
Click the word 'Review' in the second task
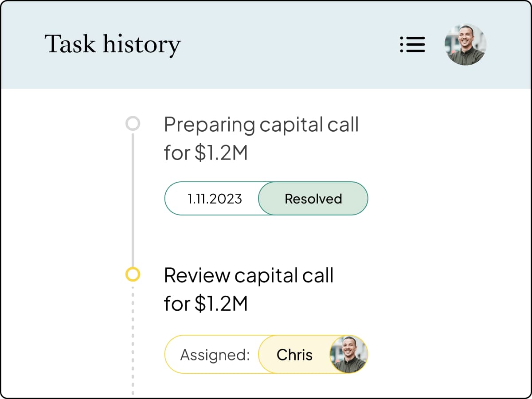click(x=197, y=275)
